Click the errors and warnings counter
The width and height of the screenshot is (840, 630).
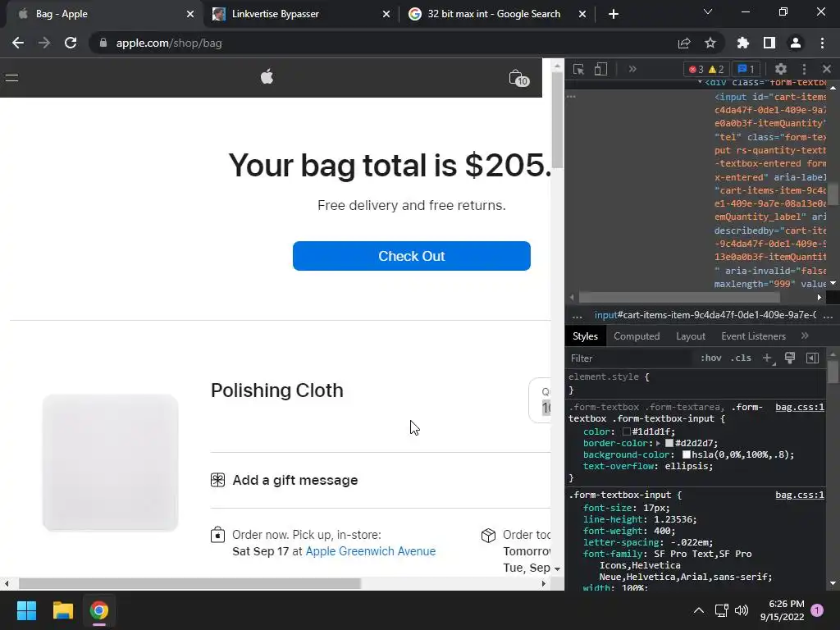pos(706,69)
